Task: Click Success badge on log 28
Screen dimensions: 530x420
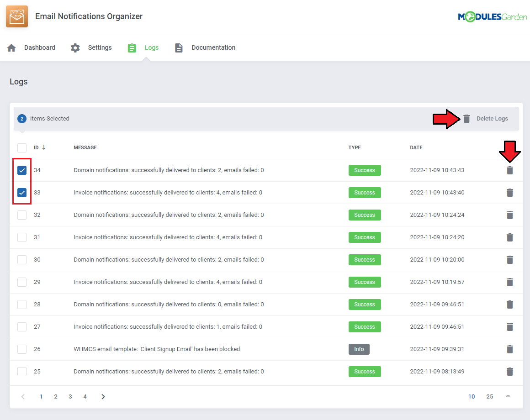Action: (365, 304)
